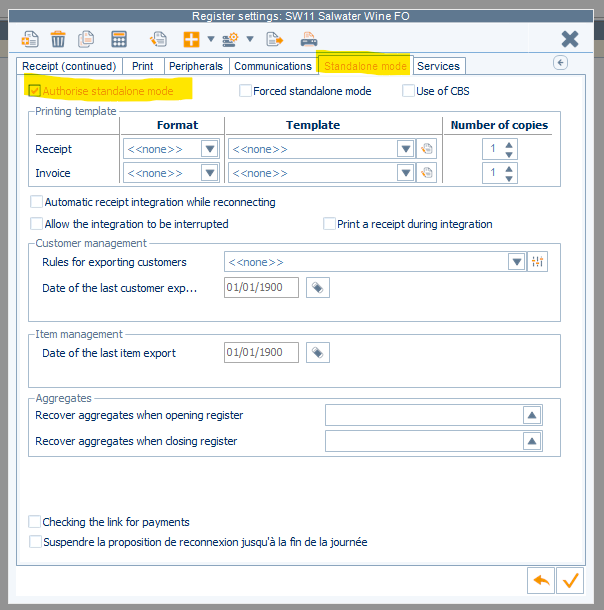
Task: Enable Print a receipt during integration
Action: pyautogui.click(x=329, y=224)
